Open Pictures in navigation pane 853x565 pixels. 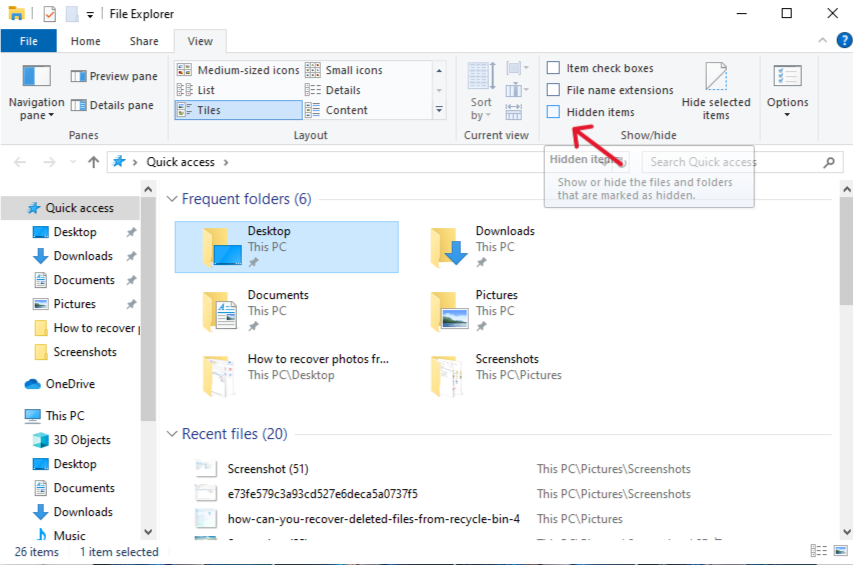(75, 304)
